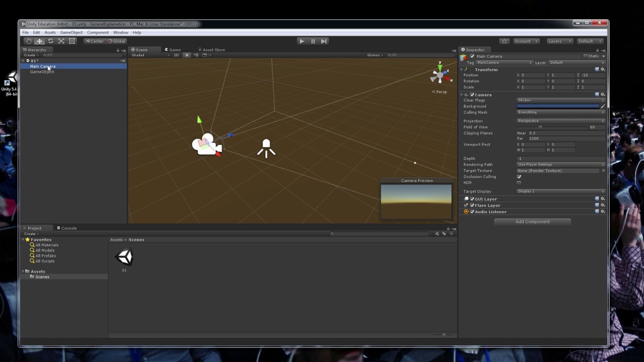This screenshot has height=362, width=644.
Task: Click the Add Component button
Action: pyautogui.click(x=532, y=222)
